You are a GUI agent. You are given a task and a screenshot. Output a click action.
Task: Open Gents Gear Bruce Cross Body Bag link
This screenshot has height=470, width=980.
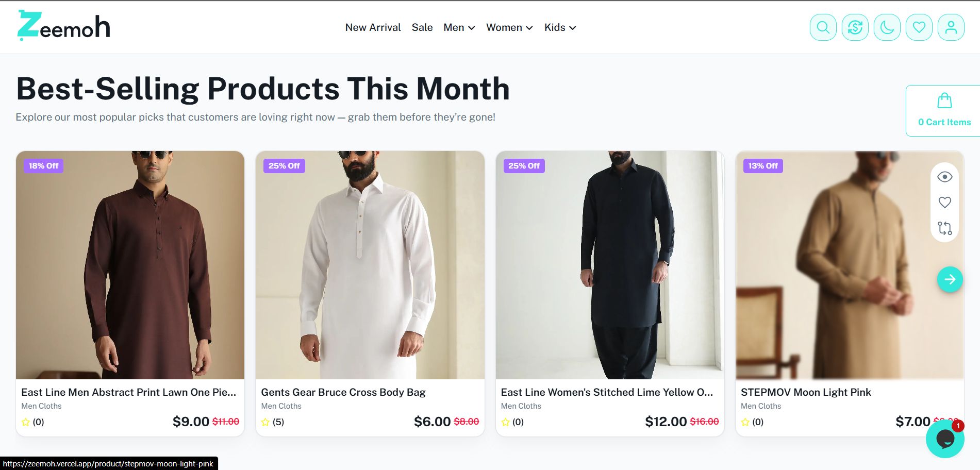343,392
